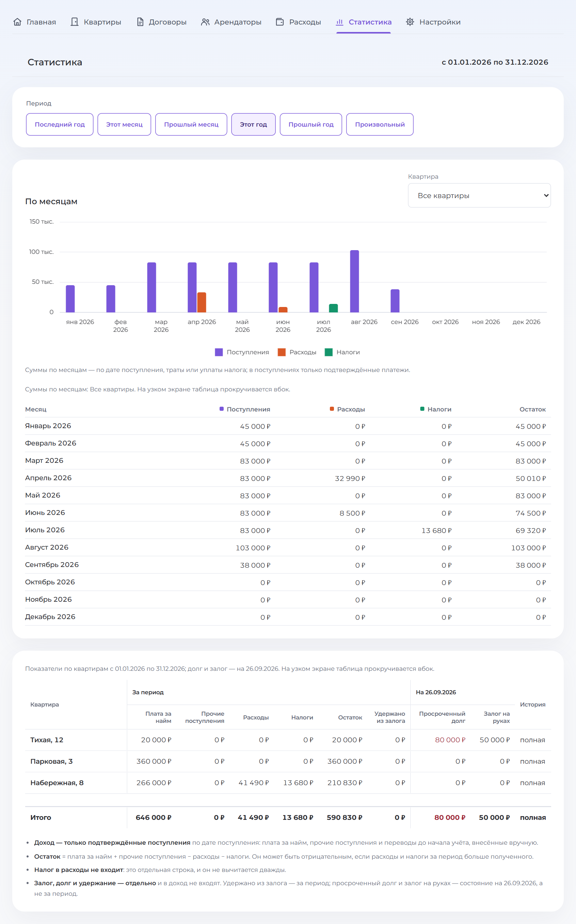Click the Сентябрь 2026 income value 38 000 ₽

point(255,565)
